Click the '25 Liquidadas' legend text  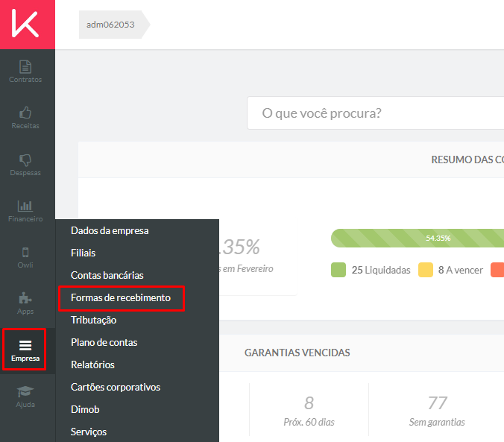click(x=381, y=270)
